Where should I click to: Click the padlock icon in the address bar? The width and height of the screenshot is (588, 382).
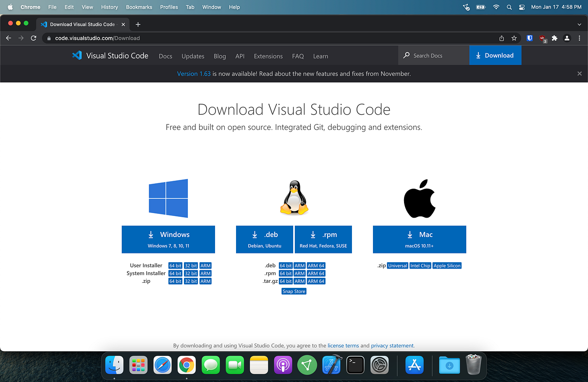[x=49, y=38]
